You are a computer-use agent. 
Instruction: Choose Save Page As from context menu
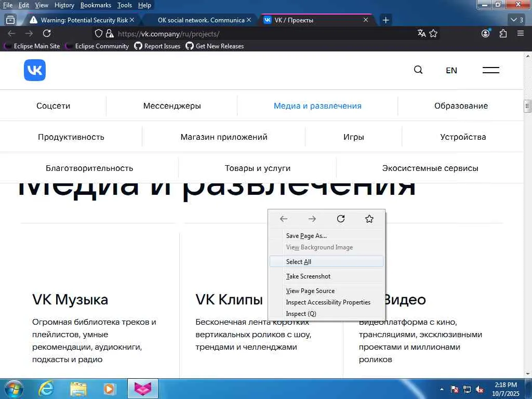point(326,236)
